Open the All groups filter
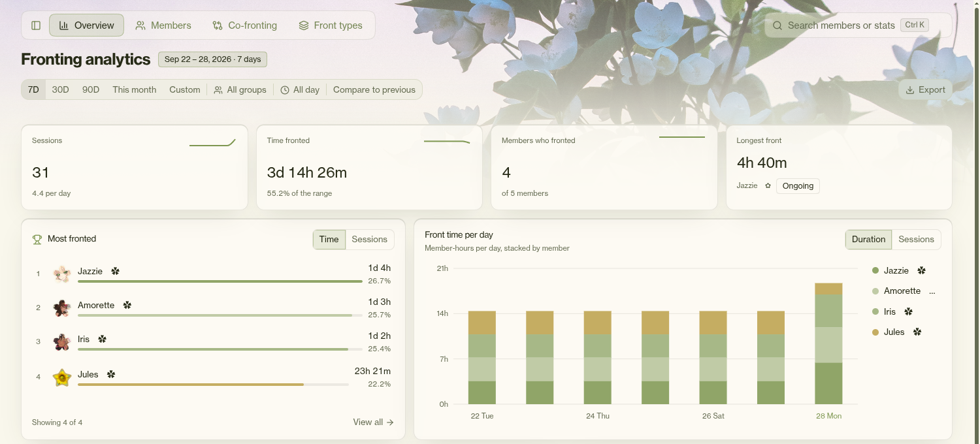 tap(240, 89)
